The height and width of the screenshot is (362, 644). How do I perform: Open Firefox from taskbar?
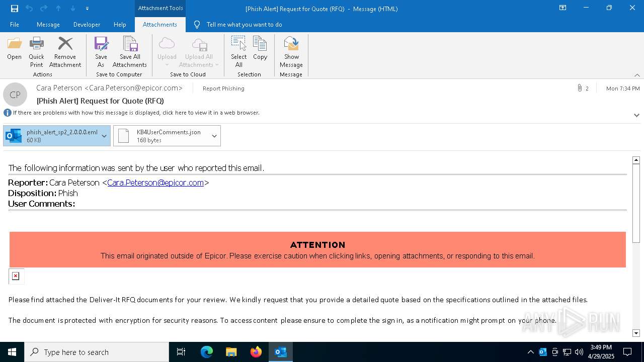tap(256, 352)
